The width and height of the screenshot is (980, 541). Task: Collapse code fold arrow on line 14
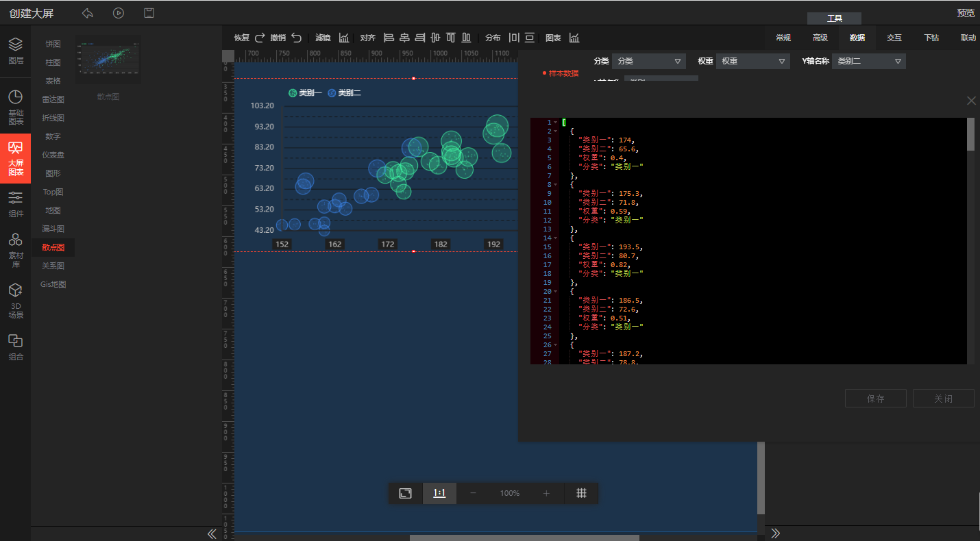pos(555,238)
